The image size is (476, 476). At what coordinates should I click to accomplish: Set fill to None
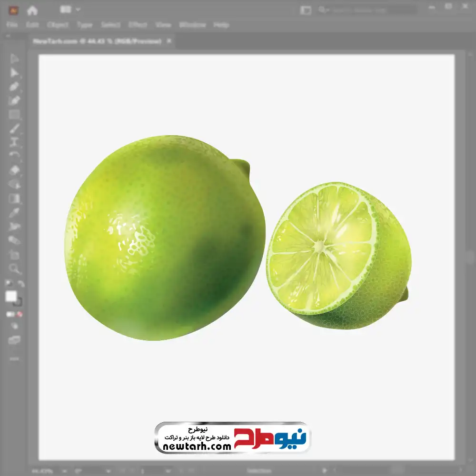[20, 314]
